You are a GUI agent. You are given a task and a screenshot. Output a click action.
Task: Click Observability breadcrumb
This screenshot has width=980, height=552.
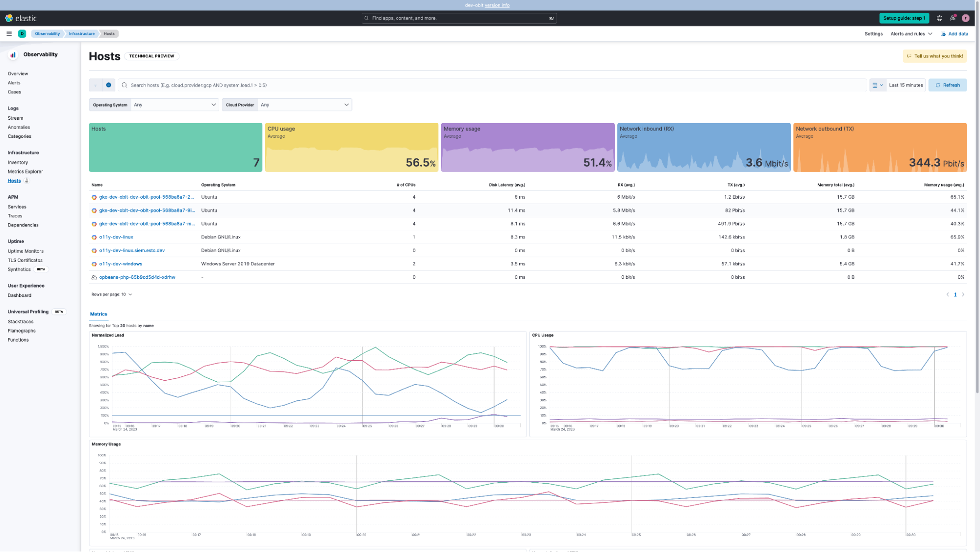[47, 34]
